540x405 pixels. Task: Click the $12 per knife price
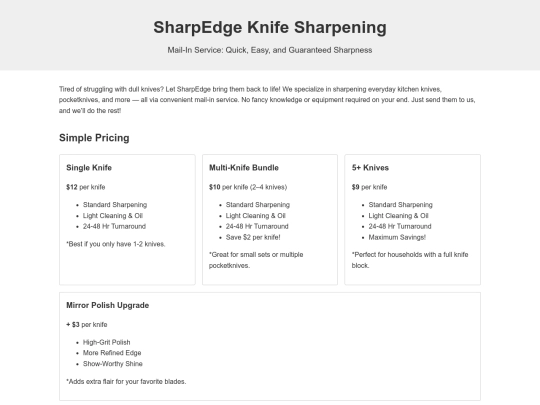tap(85, 187)
